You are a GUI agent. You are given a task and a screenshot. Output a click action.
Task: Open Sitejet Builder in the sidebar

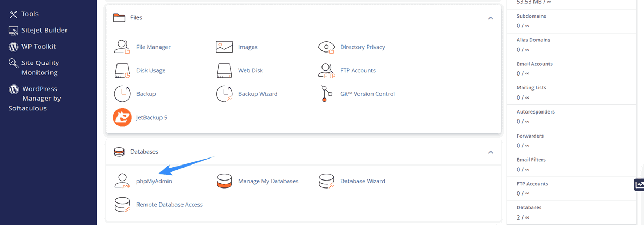click(x=45, y=31)
